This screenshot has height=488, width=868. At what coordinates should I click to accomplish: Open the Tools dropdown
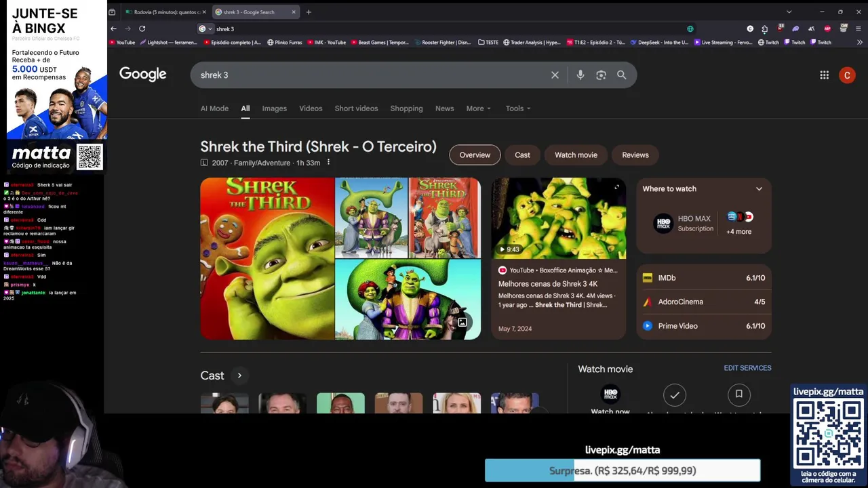(518, 108)
